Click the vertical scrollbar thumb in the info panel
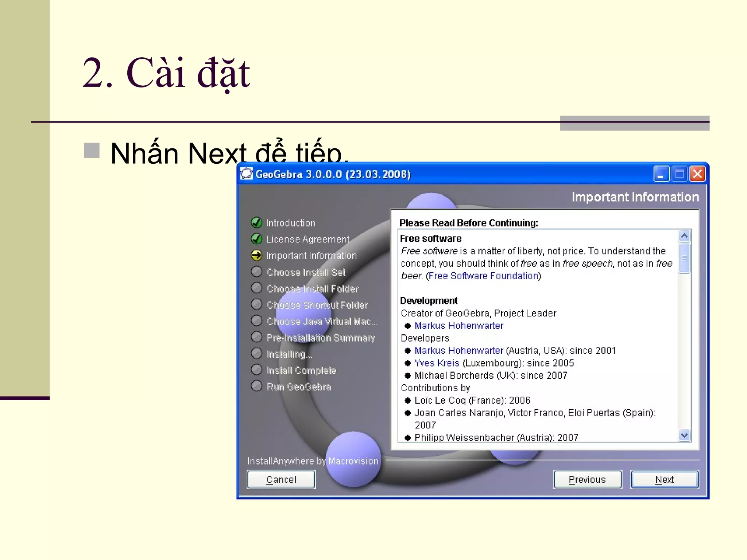 click(684, 258)
